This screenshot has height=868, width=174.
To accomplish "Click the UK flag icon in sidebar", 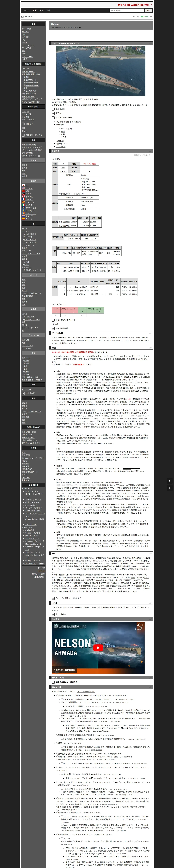I will pos(23,197).
